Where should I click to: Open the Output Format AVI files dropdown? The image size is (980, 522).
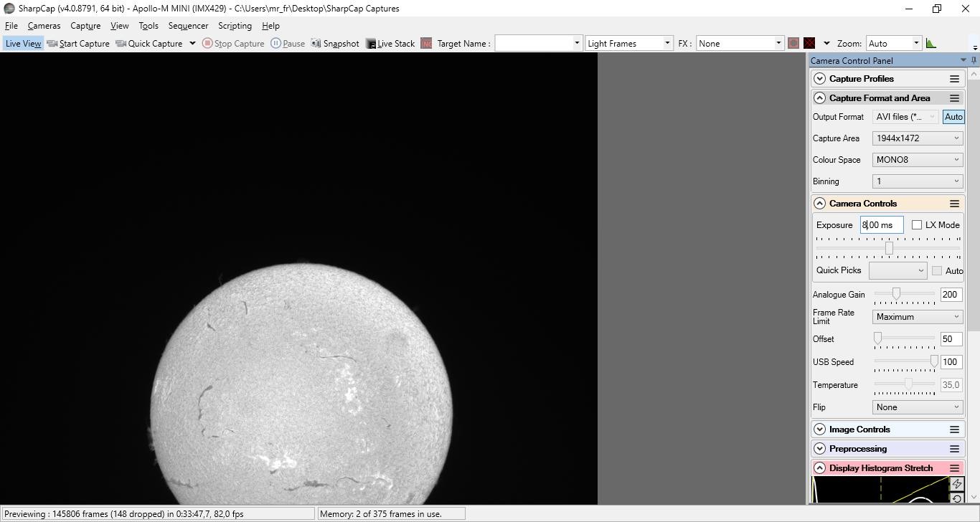click(x=906, y=117)
